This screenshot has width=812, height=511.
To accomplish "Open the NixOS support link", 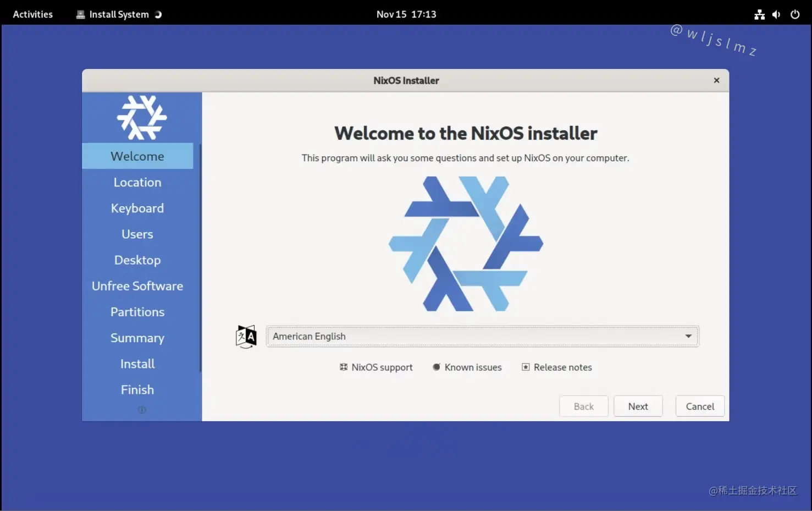I will pos(376,367).
